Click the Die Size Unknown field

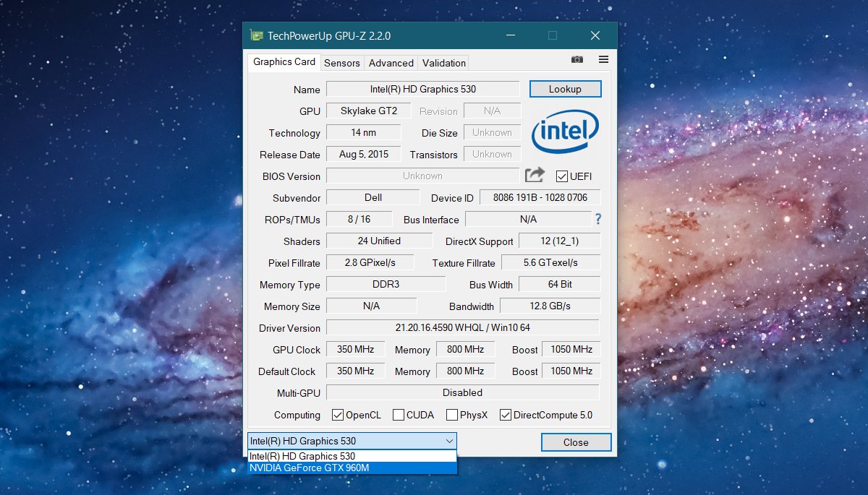tap(492, 132)
